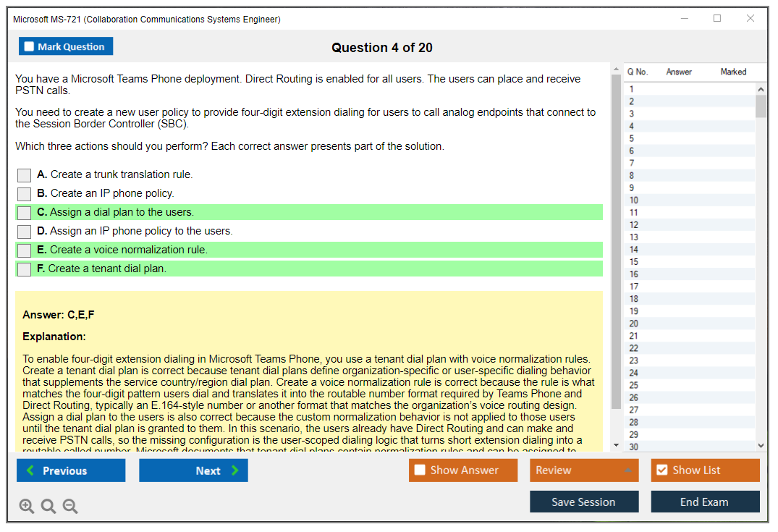Select question 15 in the list

(690, 262)
